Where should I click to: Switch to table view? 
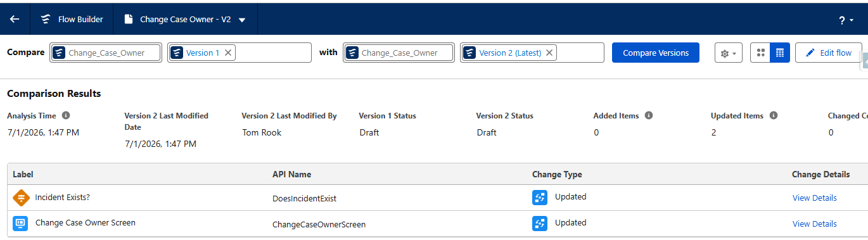click(779, 53)
